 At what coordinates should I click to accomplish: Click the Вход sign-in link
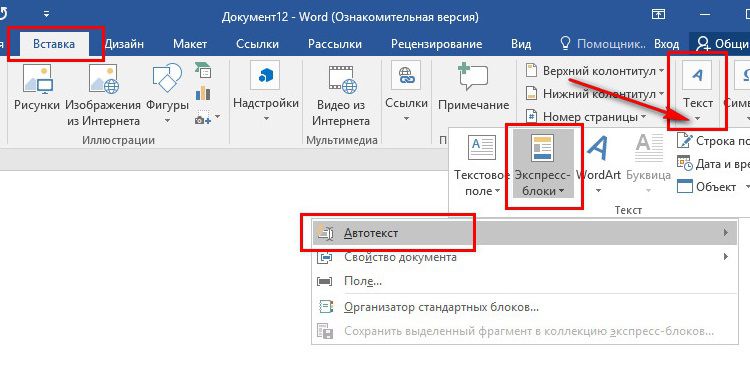(x=666, y=44)
